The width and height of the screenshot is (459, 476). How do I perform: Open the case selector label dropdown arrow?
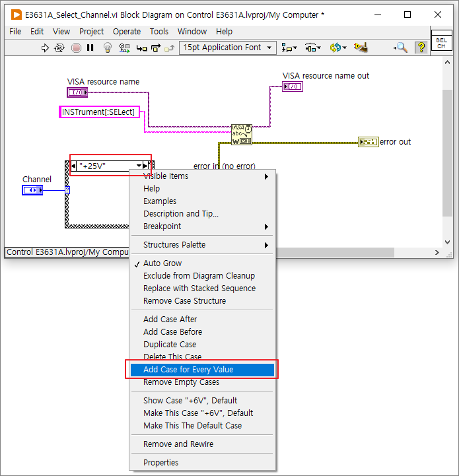pyautogui.click(x=139, y=166)
